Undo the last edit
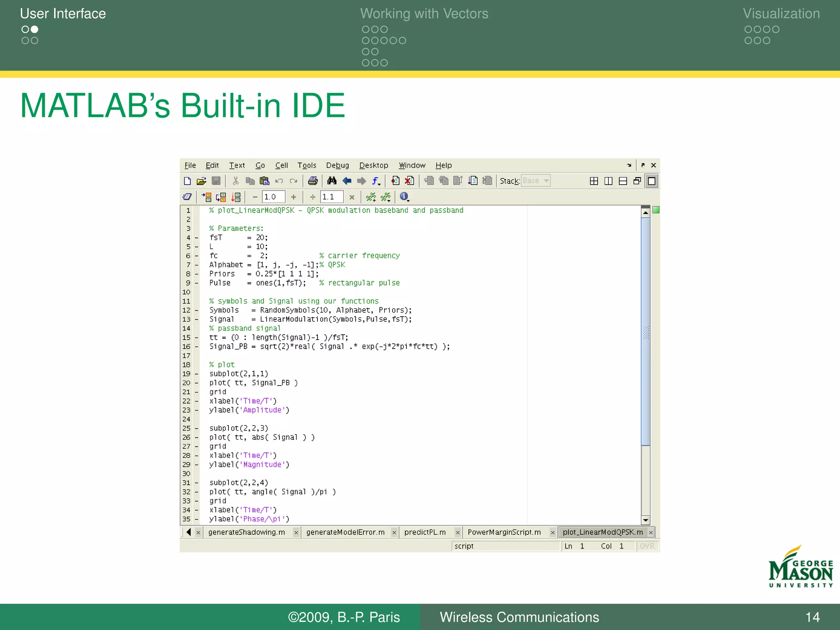Screen dimensions: 840x630 click(x=279, y=181)
